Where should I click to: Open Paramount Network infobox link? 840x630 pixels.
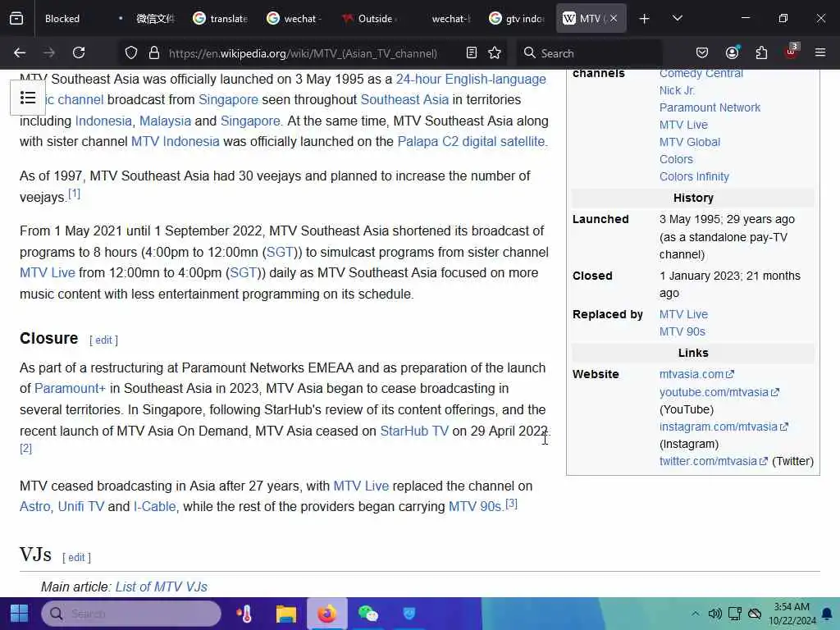(x=710, y=107)
